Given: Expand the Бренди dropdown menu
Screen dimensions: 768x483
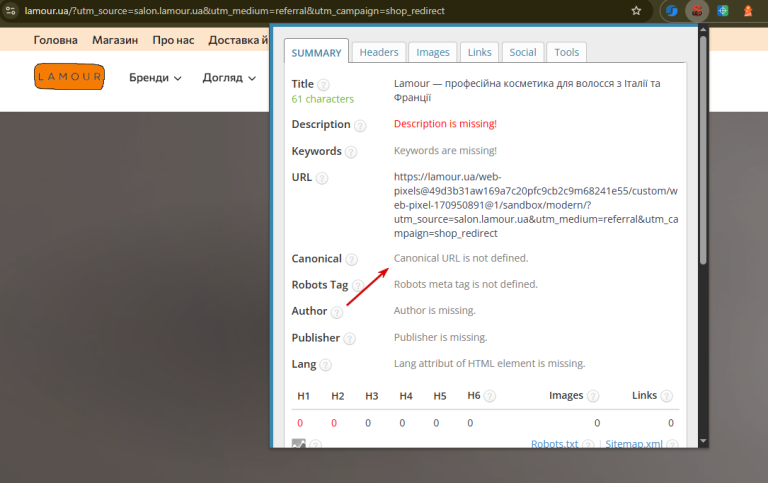Looking at the screenshot, I should point(155,78).
